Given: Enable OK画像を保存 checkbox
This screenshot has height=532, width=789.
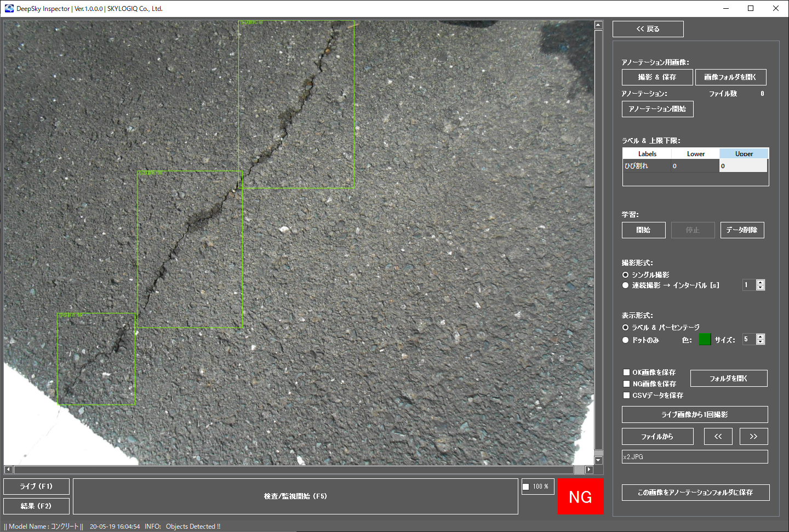Looking at the screenshot, I should [x=626, y=373].
